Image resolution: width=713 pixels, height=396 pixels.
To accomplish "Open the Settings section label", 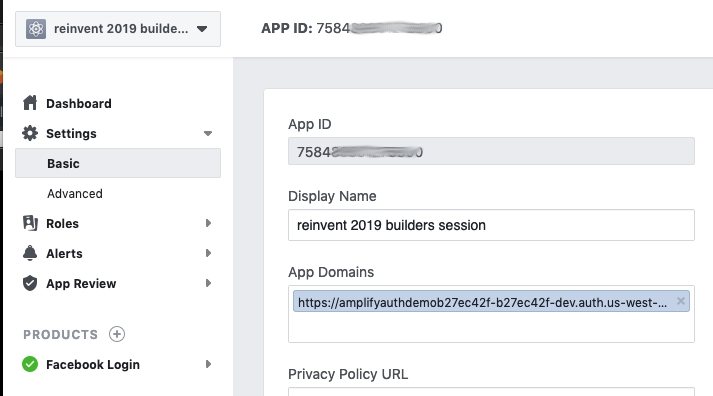I will pos(71,134).
